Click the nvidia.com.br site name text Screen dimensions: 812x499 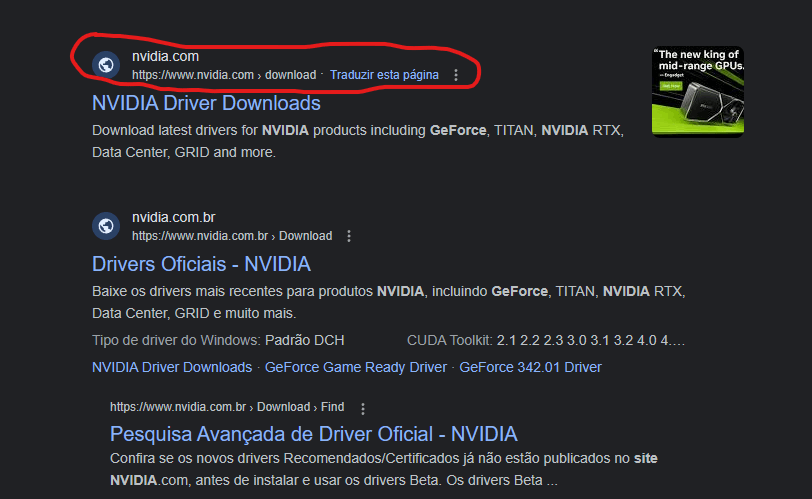(173, 217)
